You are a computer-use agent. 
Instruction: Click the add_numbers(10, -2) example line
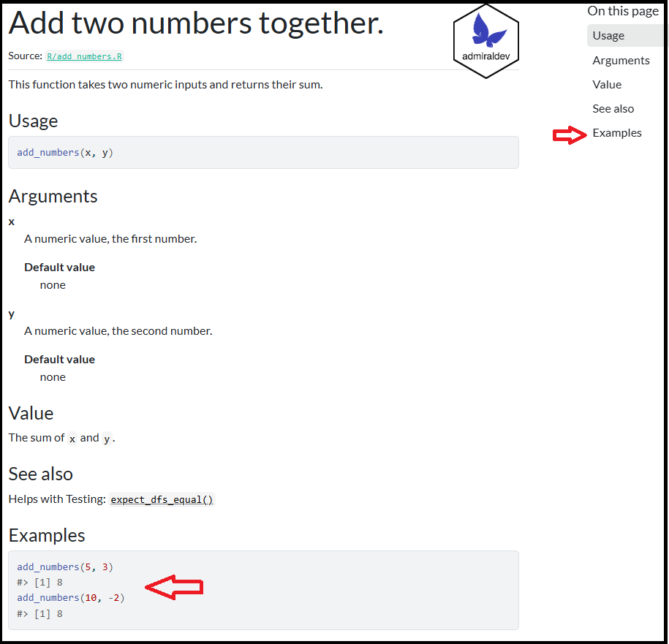tap(71, 598)
